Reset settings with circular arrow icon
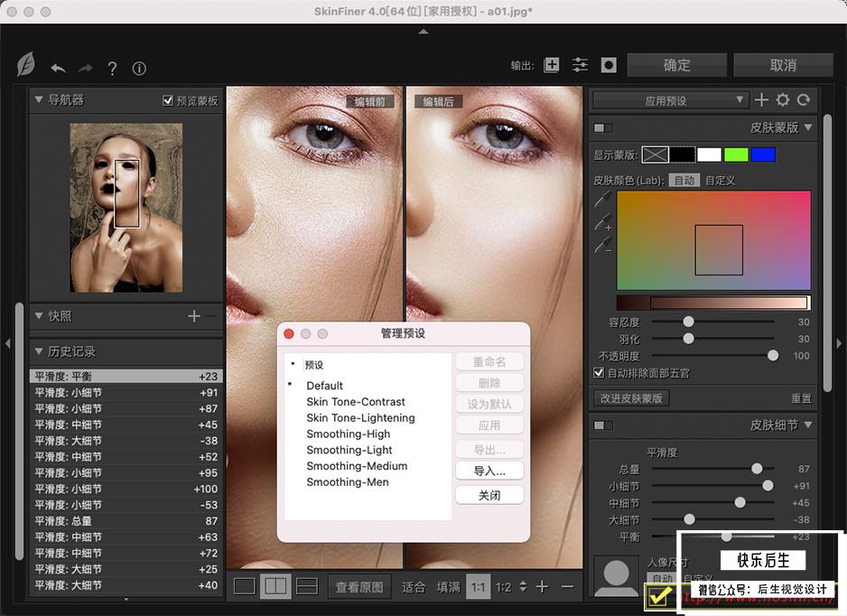Viewport: 847px width, 616px height. tap(804, 100)
